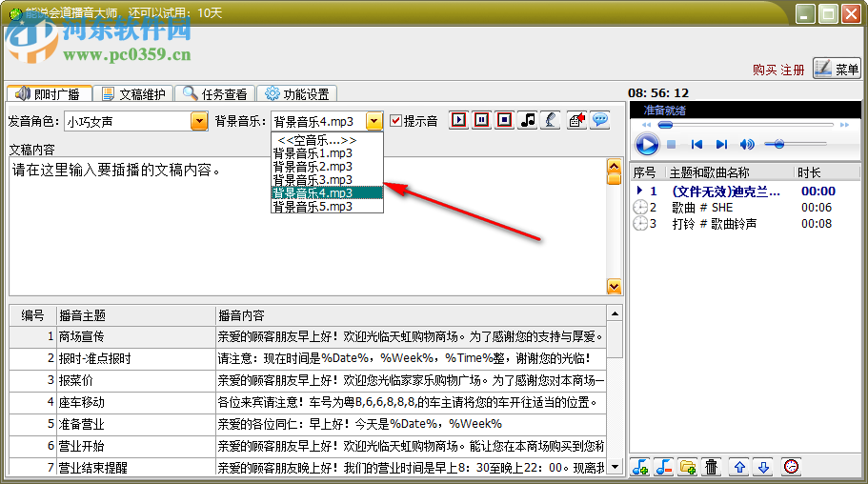Image resolution: width=868 pixels, height=484 pixels.
Task: Toggle the 提示音 checkbox
Action: 395,121
